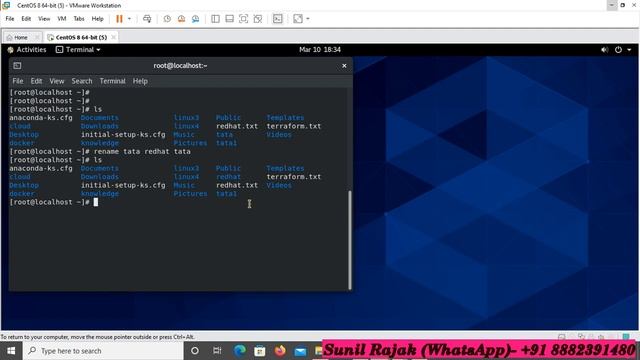Viewport: 640px width, 360px height.
Task: Open the VMware snapshot manager
Action: click(x=196, y=19)
